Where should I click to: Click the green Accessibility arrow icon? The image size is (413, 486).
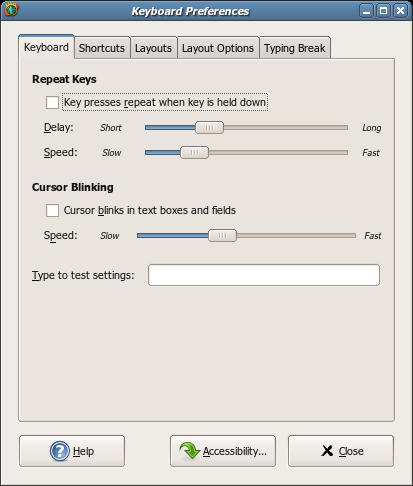click(x=190, y=451)
